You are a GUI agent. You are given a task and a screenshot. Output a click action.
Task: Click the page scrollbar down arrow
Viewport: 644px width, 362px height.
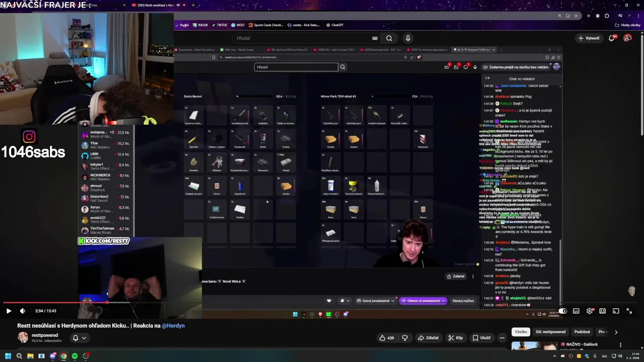click(x=641, y=348)
